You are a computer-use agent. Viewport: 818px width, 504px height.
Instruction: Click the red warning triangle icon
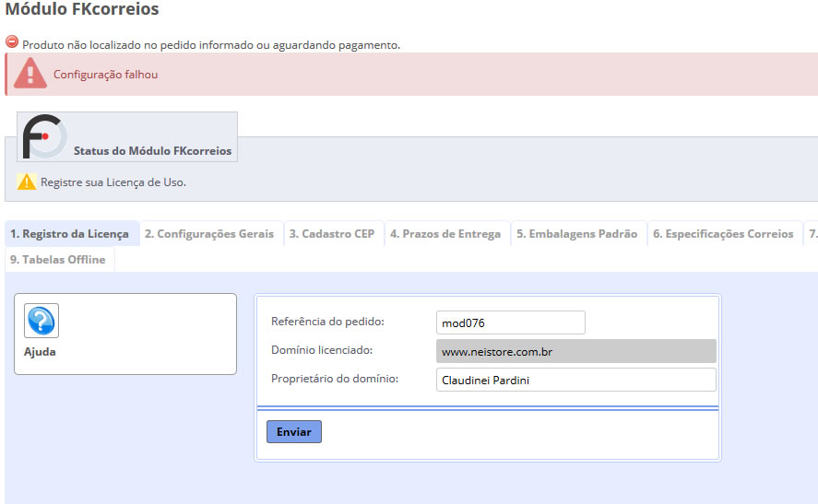tap(30, 73)
